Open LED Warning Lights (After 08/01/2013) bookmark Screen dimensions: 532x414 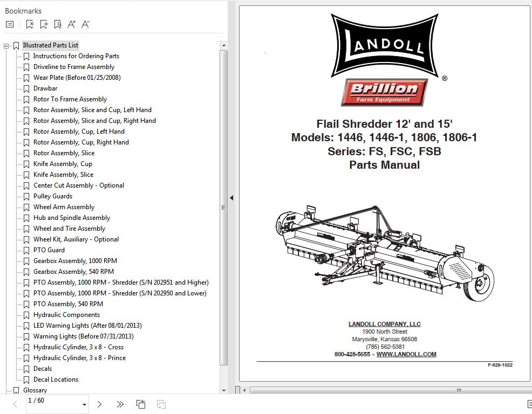pos(87,326)
